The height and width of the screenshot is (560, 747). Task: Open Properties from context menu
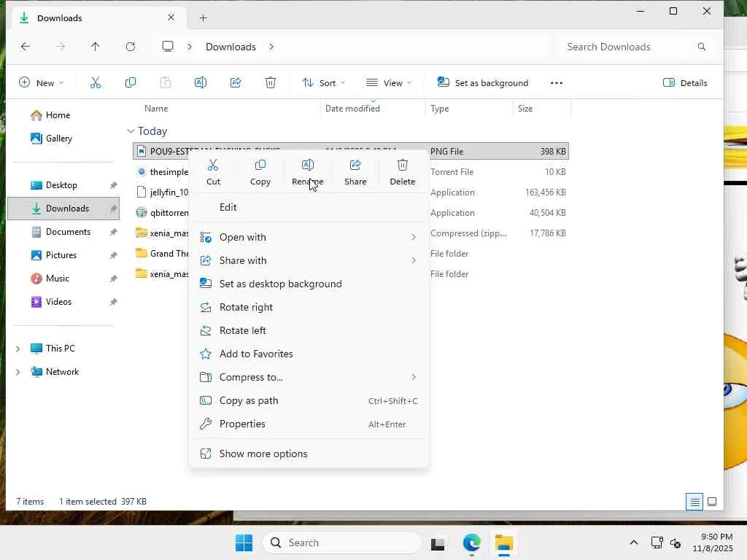(309, 424)
